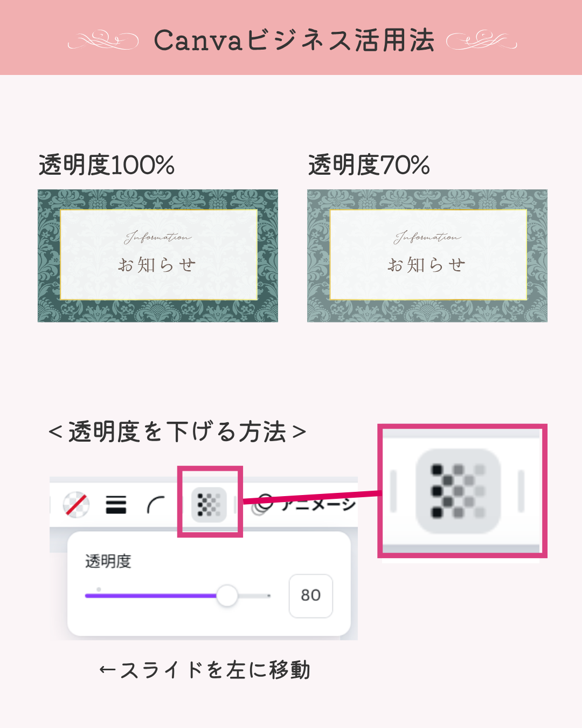The width and height of the screenshot is (582, 728).
Task: Click the ←スライドを左に移動 caption
Action: coord(205,670)
